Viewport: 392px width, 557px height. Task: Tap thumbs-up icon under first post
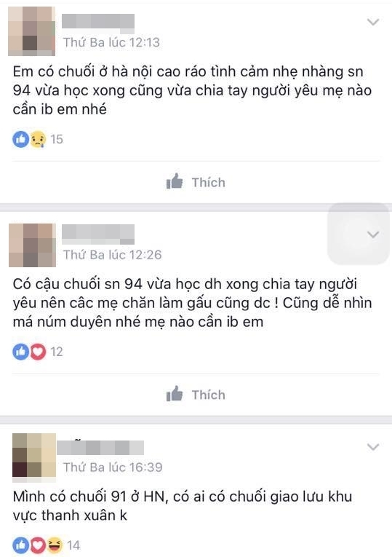coord(175,181)
